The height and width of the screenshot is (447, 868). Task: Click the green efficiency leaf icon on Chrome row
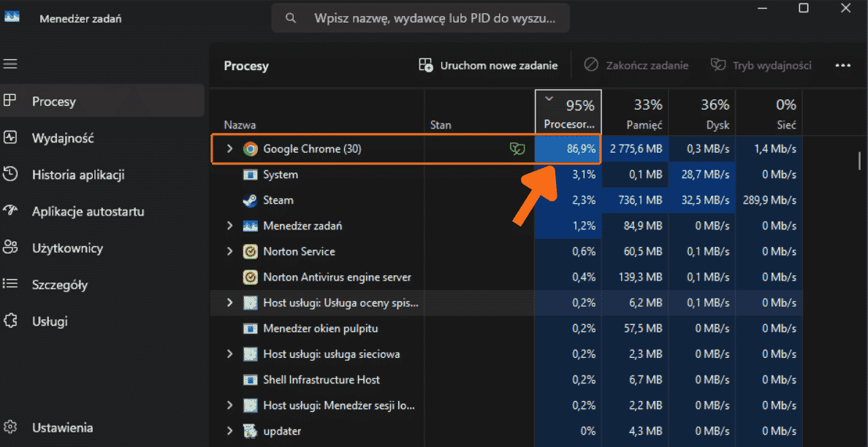(x=517, y=149)
